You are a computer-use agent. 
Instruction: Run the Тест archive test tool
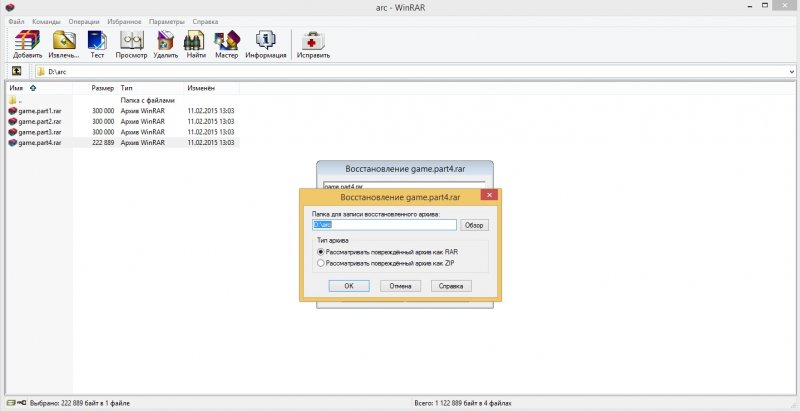[x=97, y=44]
